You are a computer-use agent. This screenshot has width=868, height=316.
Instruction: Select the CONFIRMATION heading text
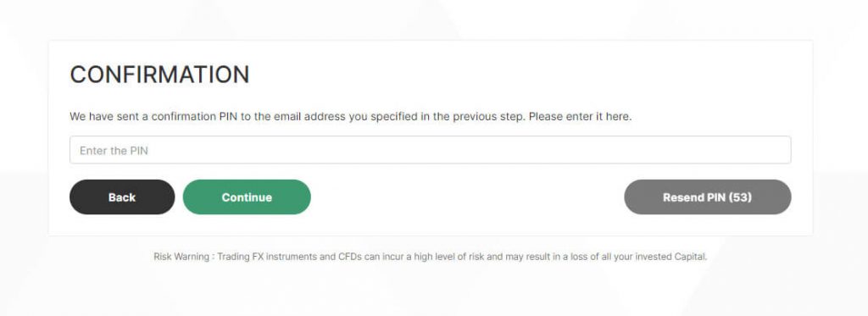click(x=159, y=75)
